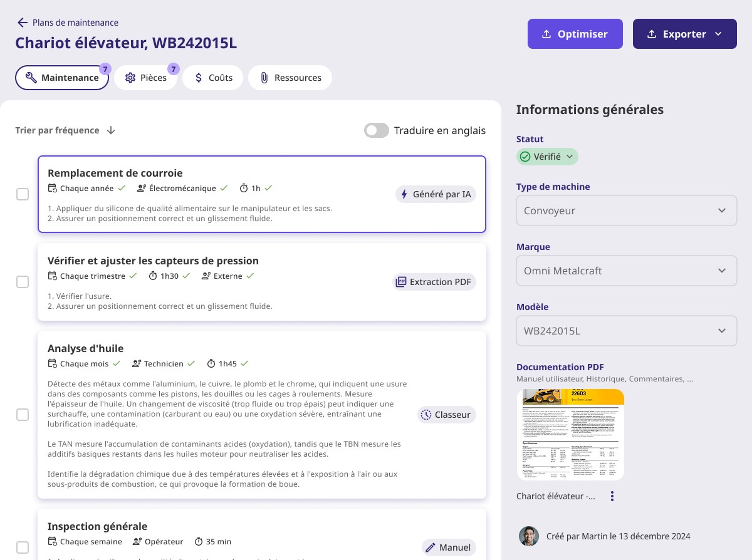This screenshot has width=752, height=560.
Task: Check the Remplacement de courroie task checkbox
Action: point(23,194)
